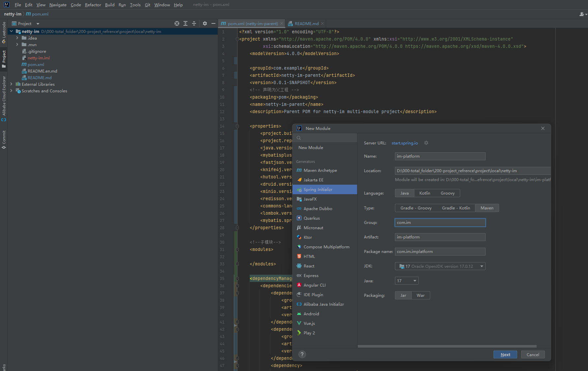Image resolution: width=588 pixels, height=371 pixels.
Task: Click Select Opened File target icon
Action: click(x=177, y=23)
